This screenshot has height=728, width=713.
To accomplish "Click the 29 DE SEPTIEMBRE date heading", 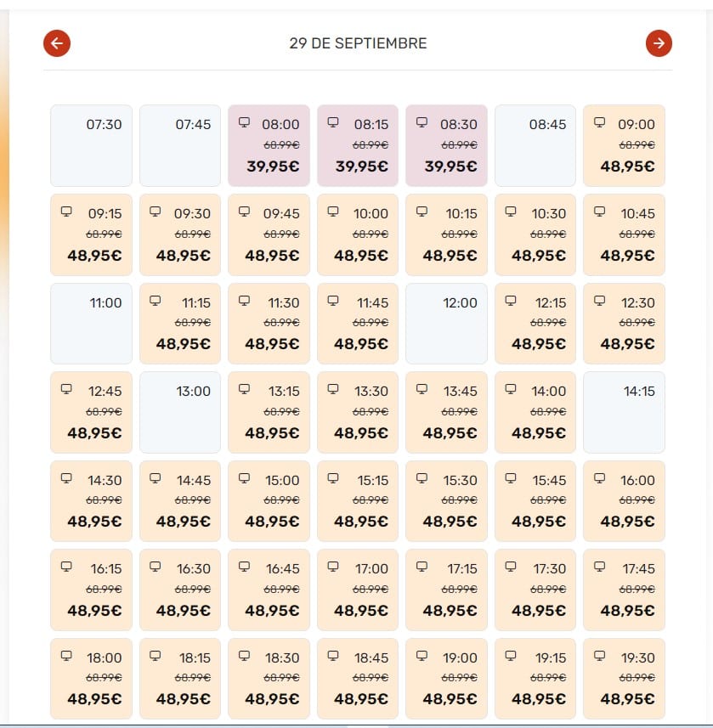I will (x=358, y=43).
